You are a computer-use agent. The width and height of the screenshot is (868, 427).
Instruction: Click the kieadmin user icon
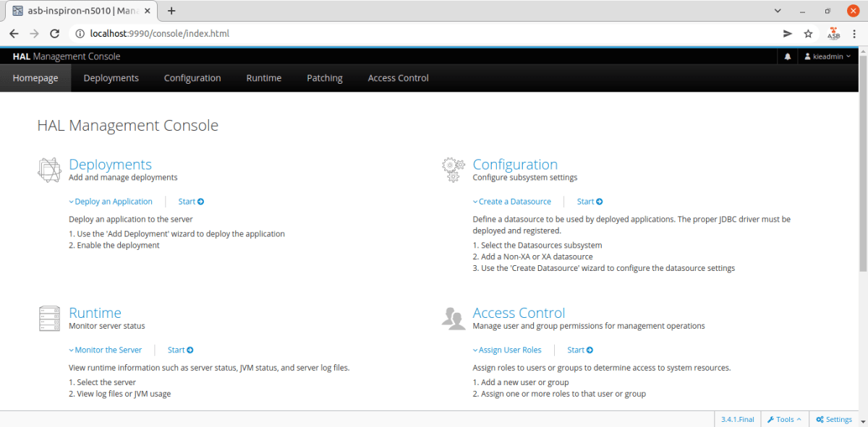[x=807, y=56]
